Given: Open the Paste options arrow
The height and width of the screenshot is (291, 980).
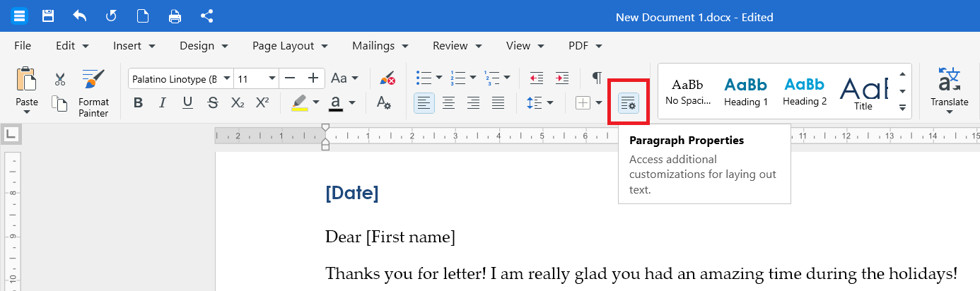Looking at the screenshot, I should coord(27,112).
